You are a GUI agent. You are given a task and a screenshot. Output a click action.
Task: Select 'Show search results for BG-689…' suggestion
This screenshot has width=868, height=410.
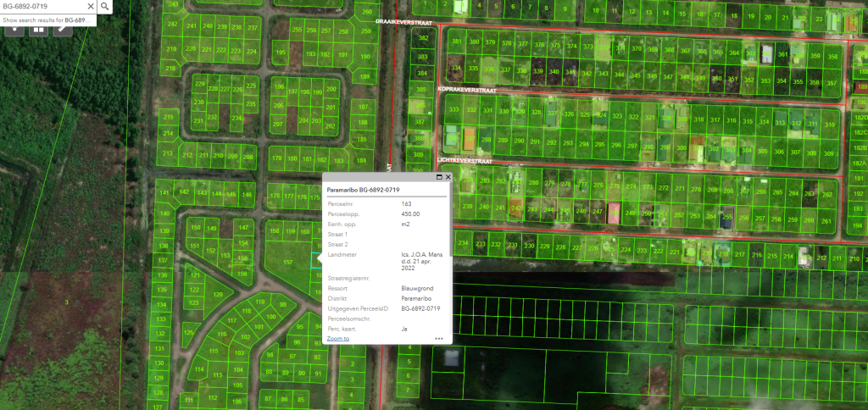click(48, 19)
